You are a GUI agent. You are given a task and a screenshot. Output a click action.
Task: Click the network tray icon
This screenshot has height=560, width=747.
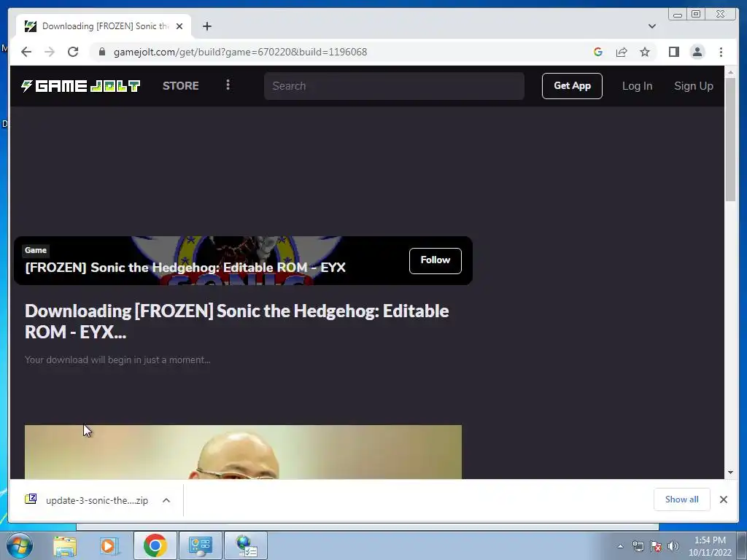pyautogui.click(x=638, y=546)
